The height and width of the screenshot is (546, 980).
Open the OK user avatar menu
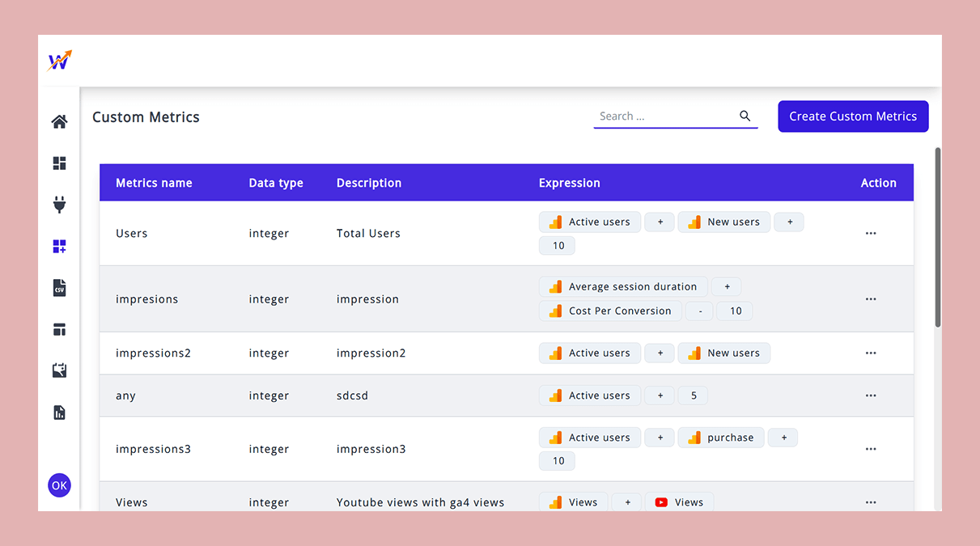[x=59, y=485]
